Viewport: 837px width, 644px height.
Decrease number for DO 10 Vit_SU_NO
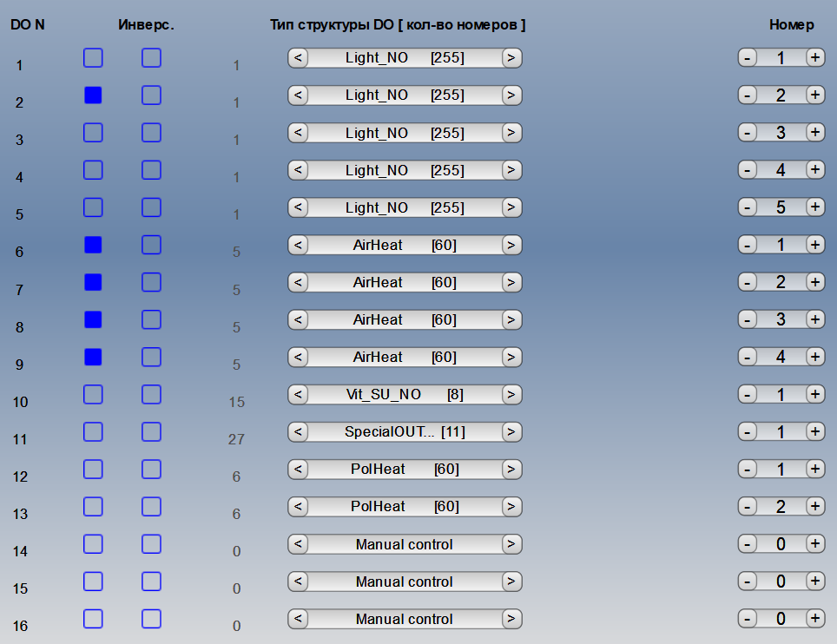coord(748,394)
